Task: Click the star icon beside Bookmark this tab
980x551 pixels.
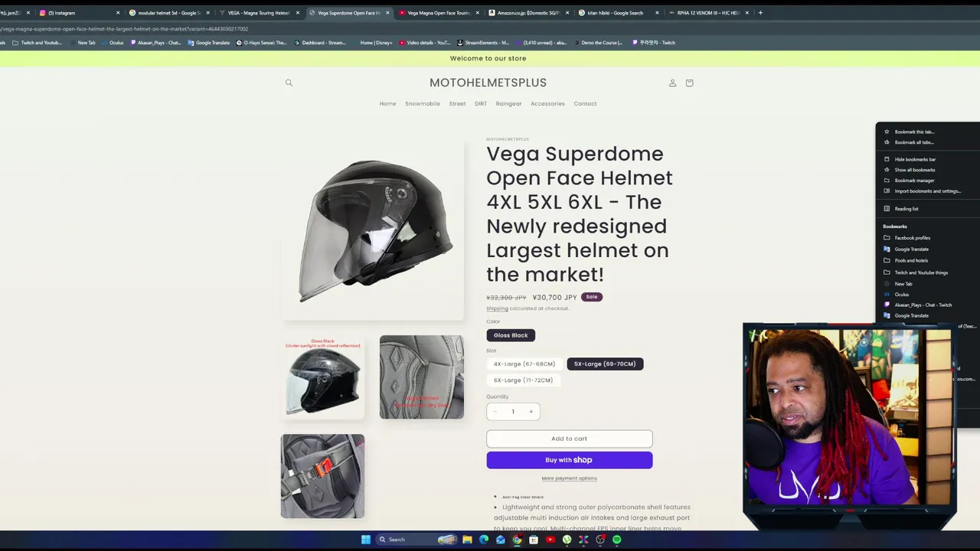Action: [x=887, y=132]
